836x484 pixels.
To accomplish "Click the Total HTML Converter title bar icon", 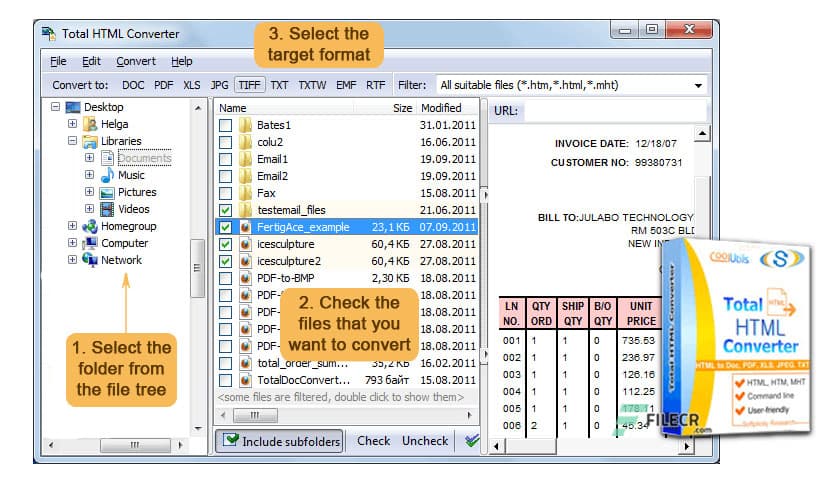I will (x=49, y=34).
